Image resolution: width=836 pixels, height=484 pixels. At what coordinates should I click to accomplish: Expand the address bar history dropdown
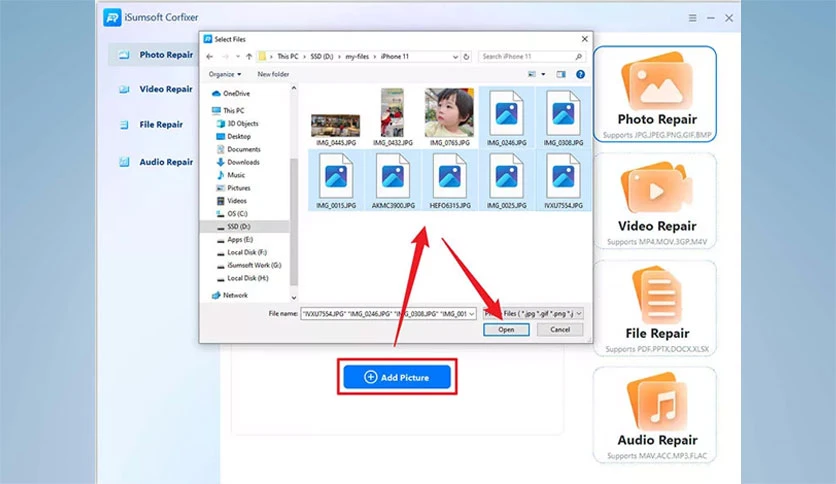tap(455, 57)
